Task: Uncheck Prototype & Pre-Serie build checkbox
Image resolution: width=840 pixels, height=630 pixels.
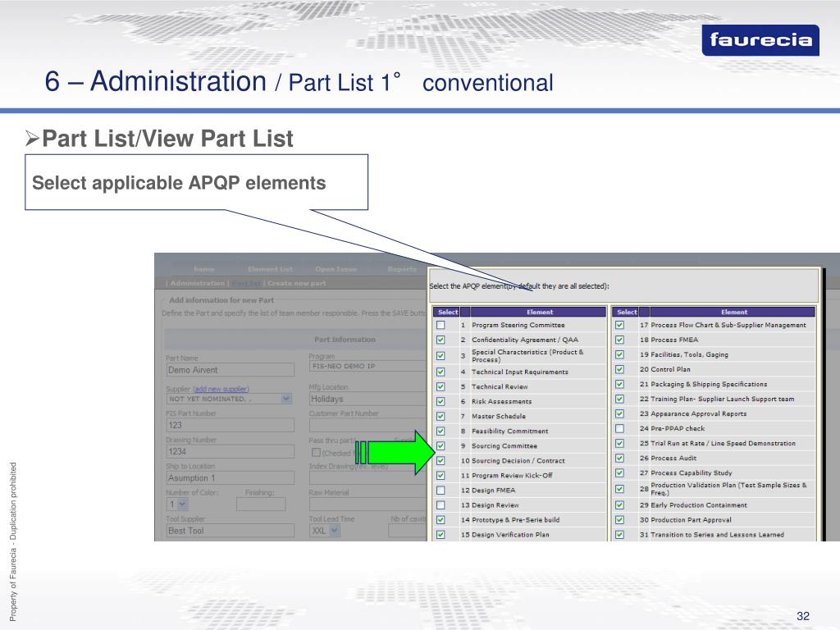Action: point(441,519)
